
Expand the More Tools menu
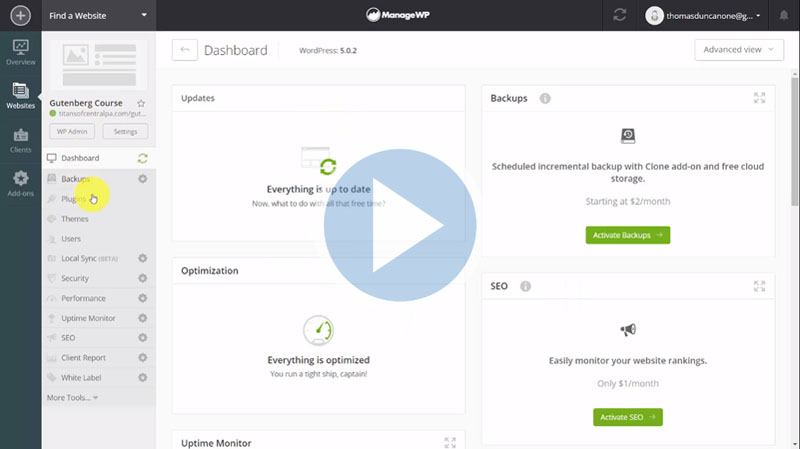pyautogui.click(x=73, y=398)
